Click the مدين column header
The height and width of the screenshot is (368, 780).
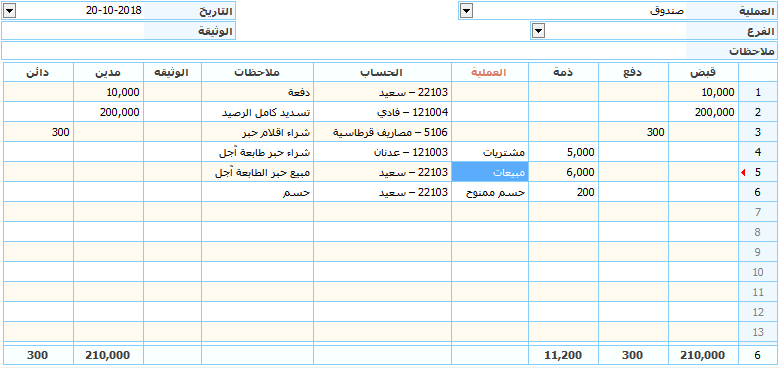click(108, 73)
